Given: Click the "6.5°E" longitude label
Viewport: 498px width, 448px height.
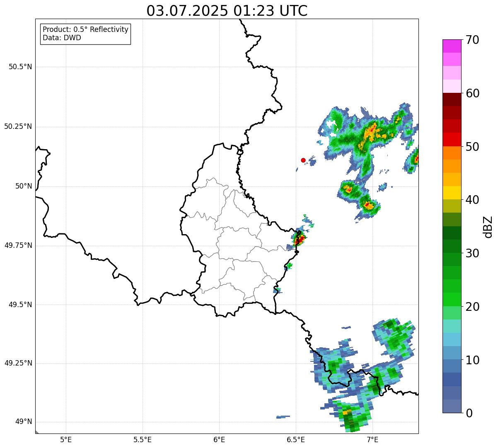Looking at the screenshot, I should [x=296, y=439].
